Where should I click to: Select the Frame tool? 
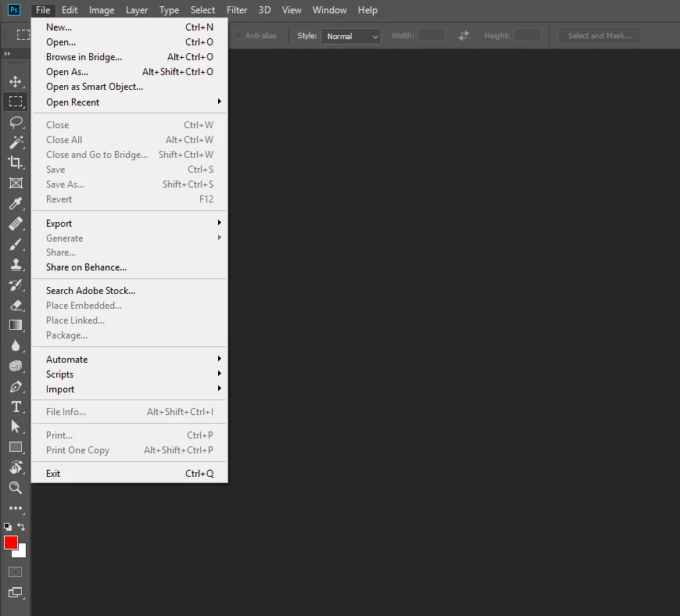tap(16, 183)
